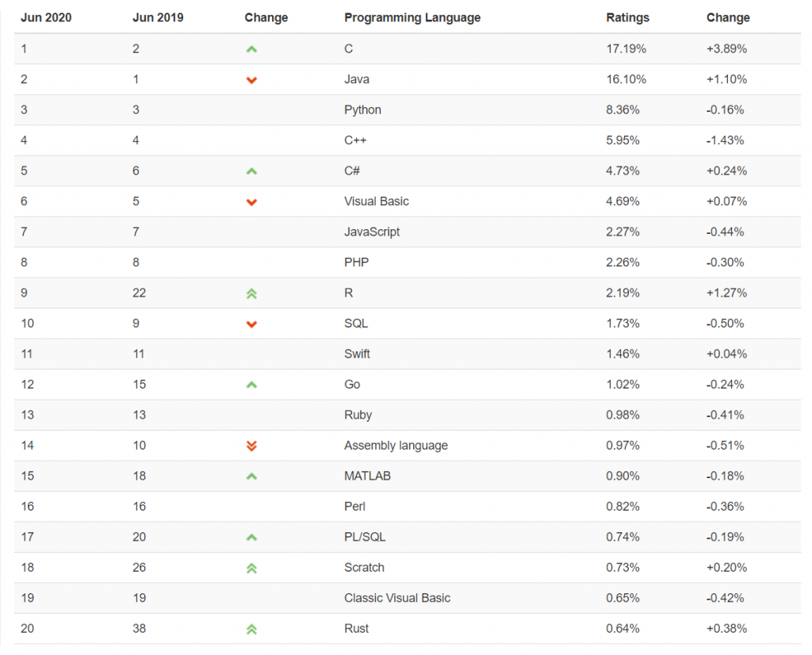Click red down arrow in SQL row
The height and width of the screenshot is (655, 812).
[x=251, y=324]
